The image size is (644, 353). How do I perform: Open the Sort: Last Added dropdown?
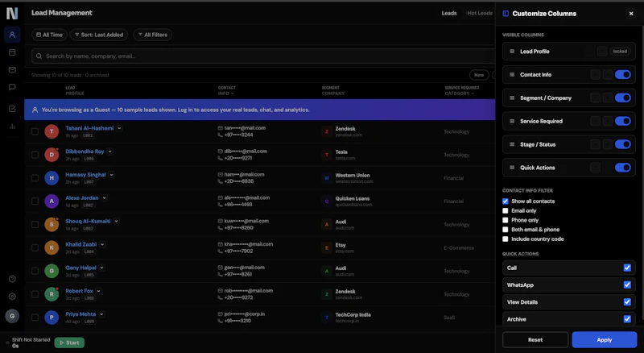click(99, 35)
